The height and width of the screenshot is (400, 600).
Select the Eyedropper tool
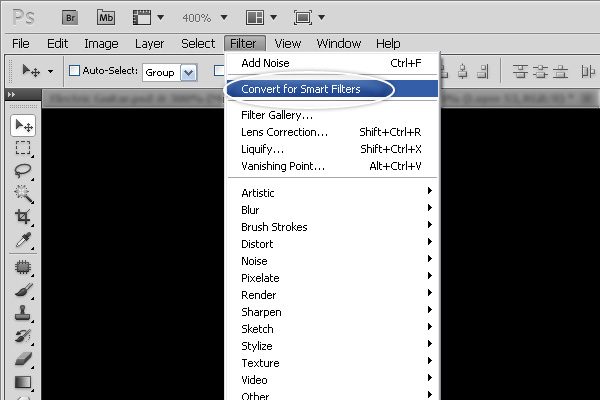coord(23,240)
